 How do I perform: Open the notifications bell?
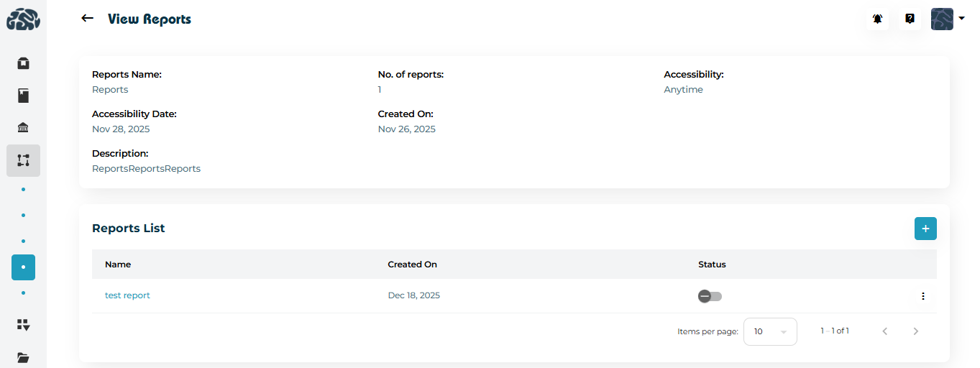coord(877,19)
